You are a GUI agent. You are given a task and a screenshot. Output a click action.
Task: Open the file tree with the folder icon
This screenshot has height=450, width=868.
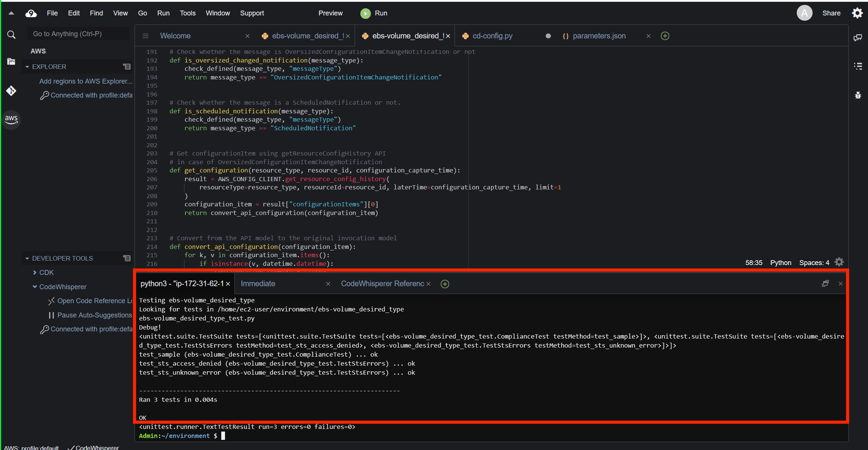coord(11,61)
